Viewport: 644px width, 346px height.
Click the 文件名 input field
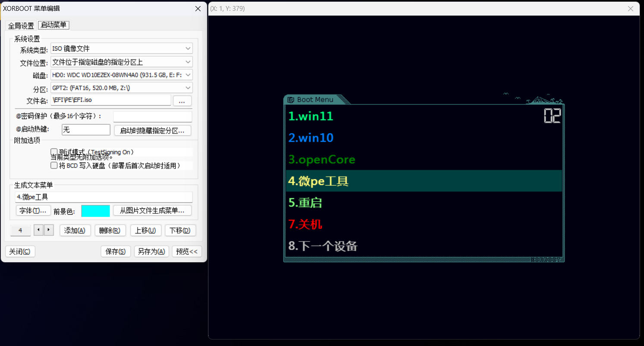(x=110, y=100)
